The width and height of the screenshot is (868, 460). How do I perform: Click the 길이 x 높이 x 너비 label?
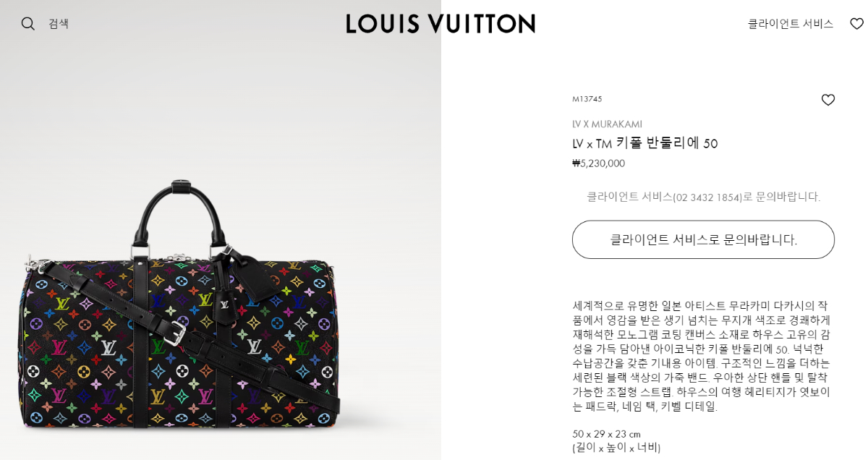[616, 448]
